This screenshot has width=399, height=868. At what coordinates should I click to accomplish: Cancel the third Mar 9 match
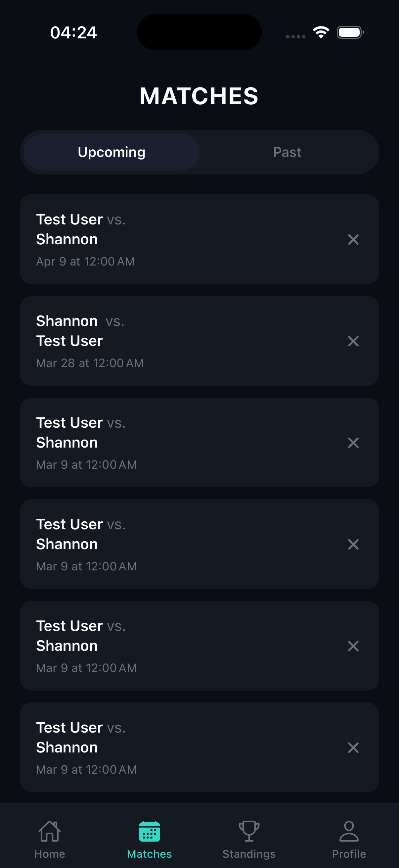tap(353, 646)
